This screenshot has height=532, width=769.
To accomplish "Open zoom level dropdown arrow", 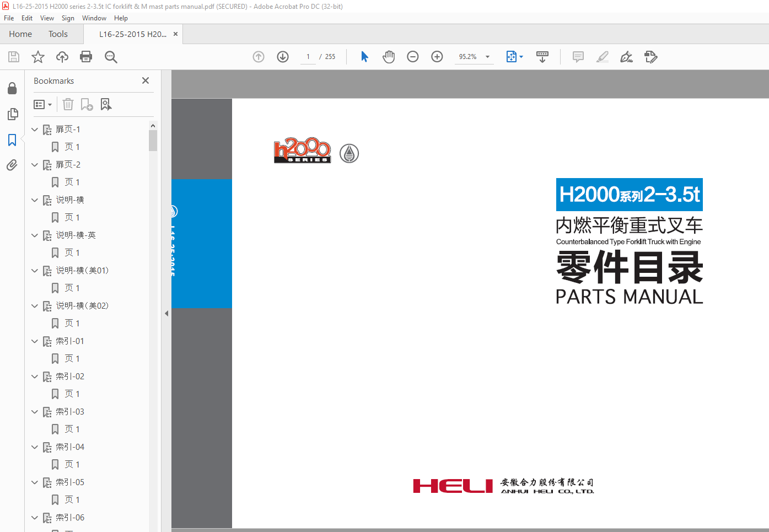I will coord(487,57).
